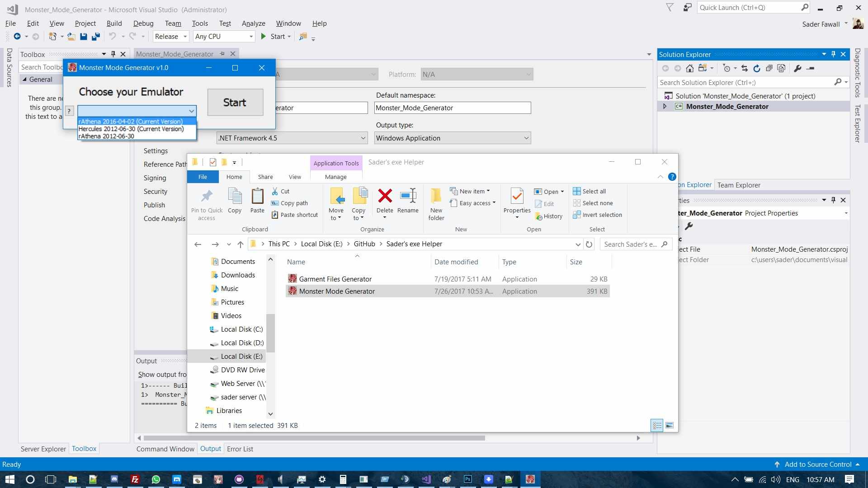Click Save All icon in Visual Studio toolbar
This screenshot has width=868, height=488.
95,37
